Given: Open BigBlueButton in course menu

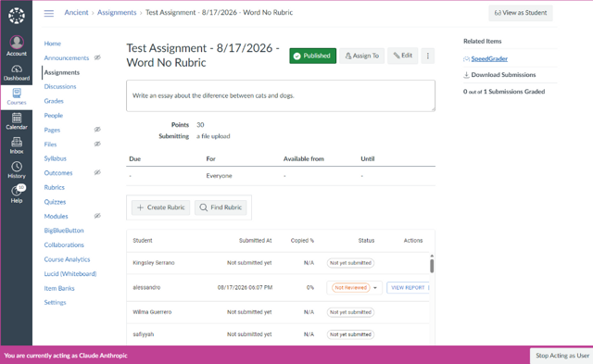Looking at the screenshot, I should click(x=64, y=231).
